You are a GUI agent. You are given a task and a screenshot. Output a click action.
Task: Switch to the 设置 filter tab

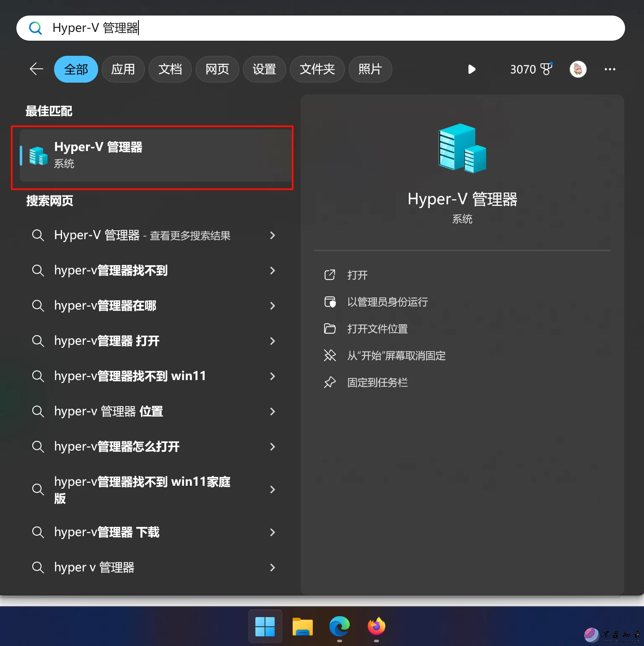(264, 69)
